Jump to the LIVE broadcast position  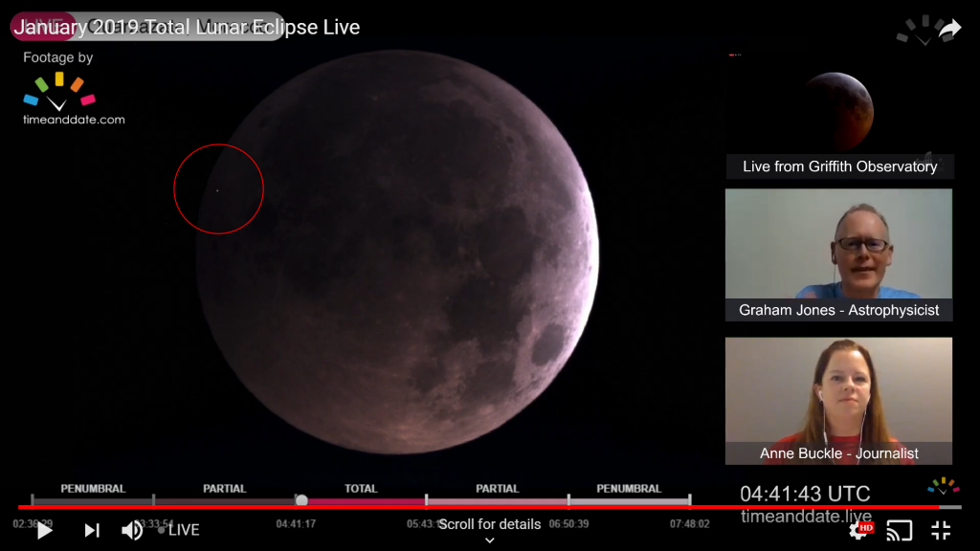179,530
